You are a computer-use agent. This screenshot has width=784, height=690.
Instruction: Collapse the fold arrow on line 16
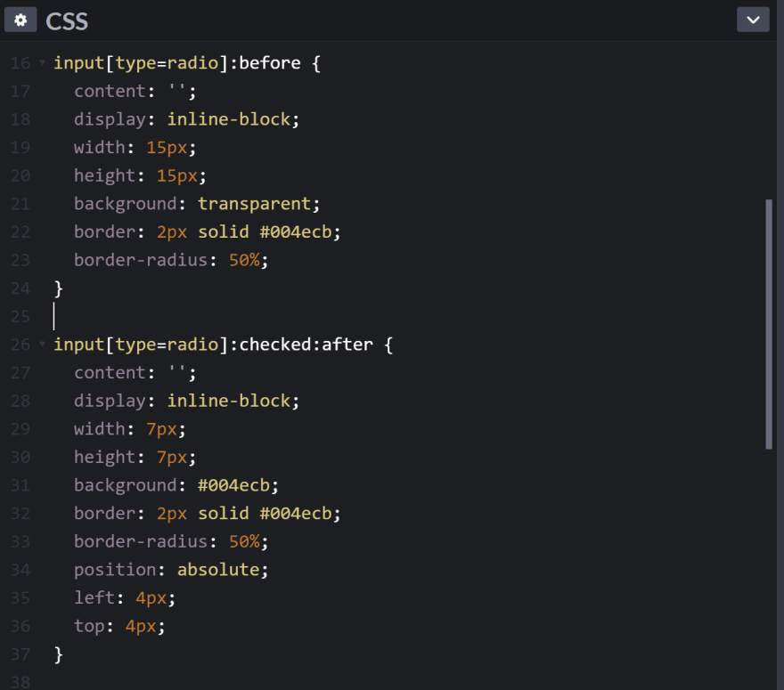pos(43,62)
